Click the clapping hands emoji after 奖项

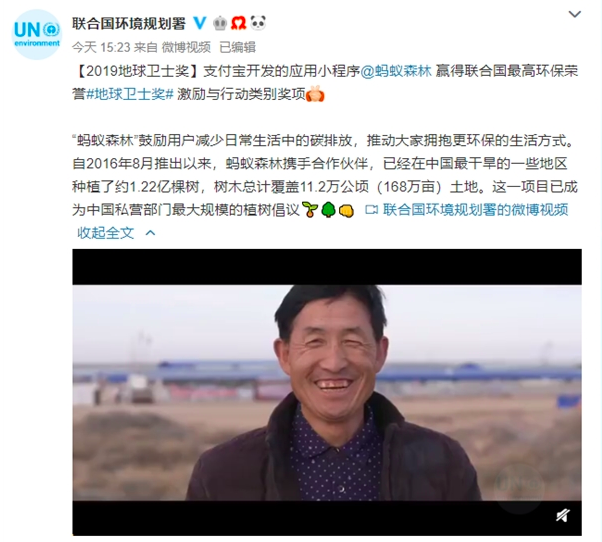pyautogui.click(x=315, y=94)
